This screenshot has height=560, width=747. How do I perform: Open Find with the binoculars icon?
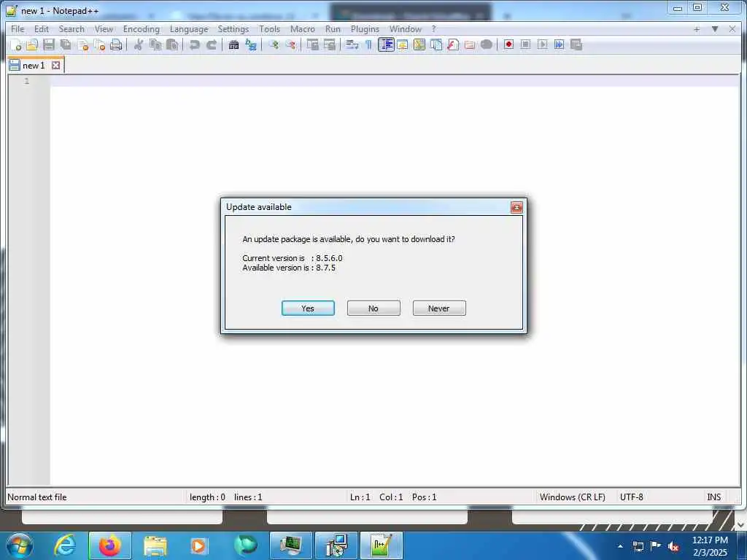(233, 44)
